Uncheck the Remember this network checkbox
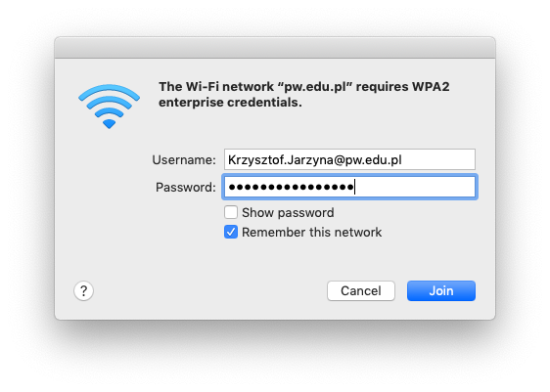This screenshot has height=392, width=550. (231, 232)
